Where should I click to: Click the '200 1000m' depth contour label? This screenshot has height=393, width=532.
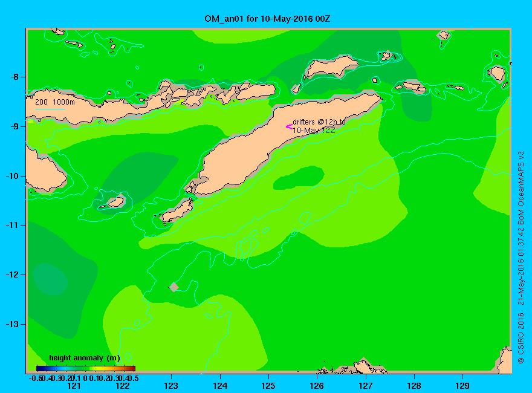(x=55, y=102)
